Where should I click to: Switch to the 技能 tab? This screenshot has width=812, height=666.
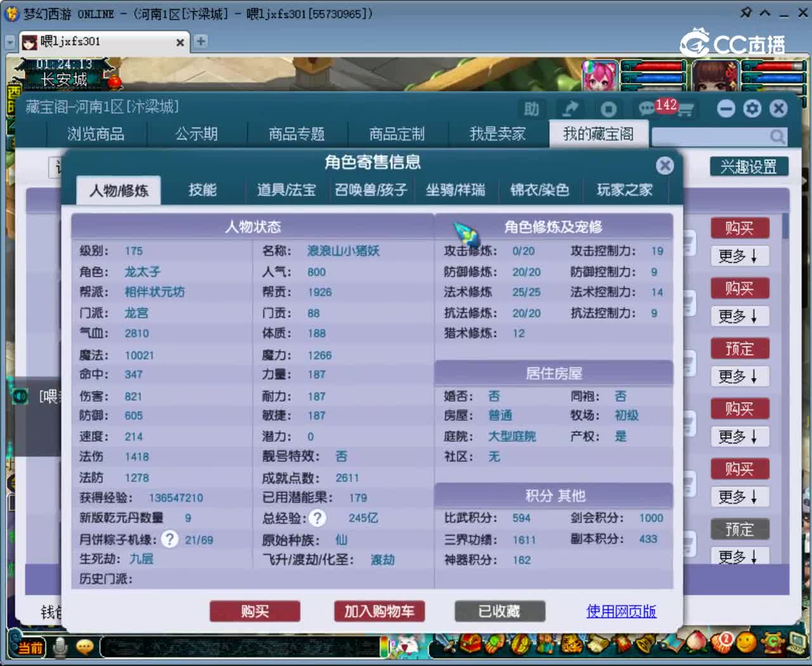pyautogui.click(x=203, y=190)
